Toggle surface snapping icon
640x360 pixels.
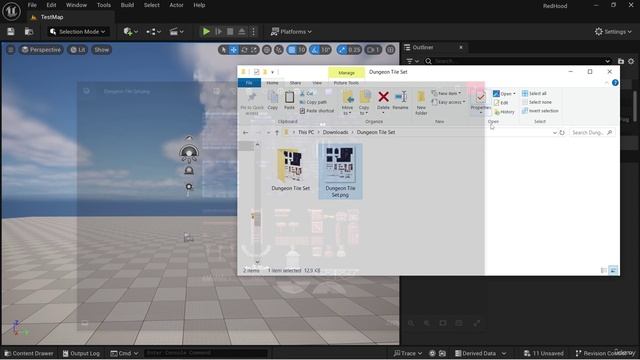279,50
